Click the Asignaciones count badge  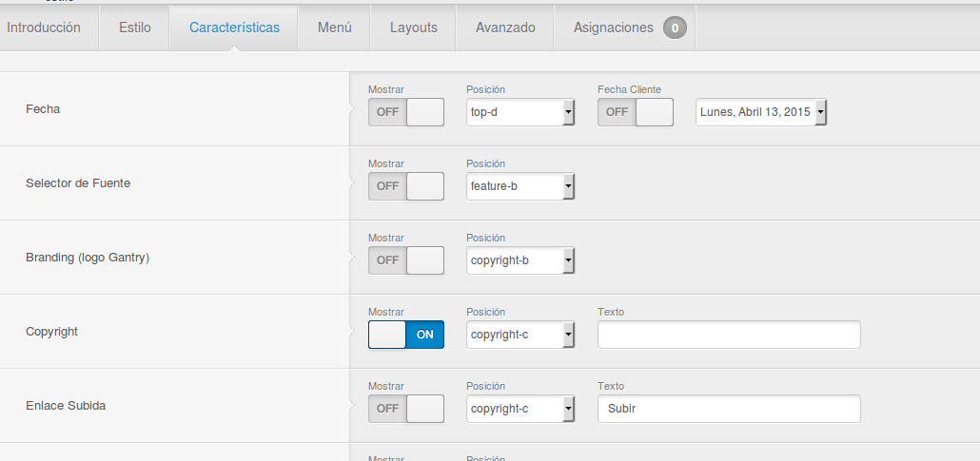[x=675, y=28]
